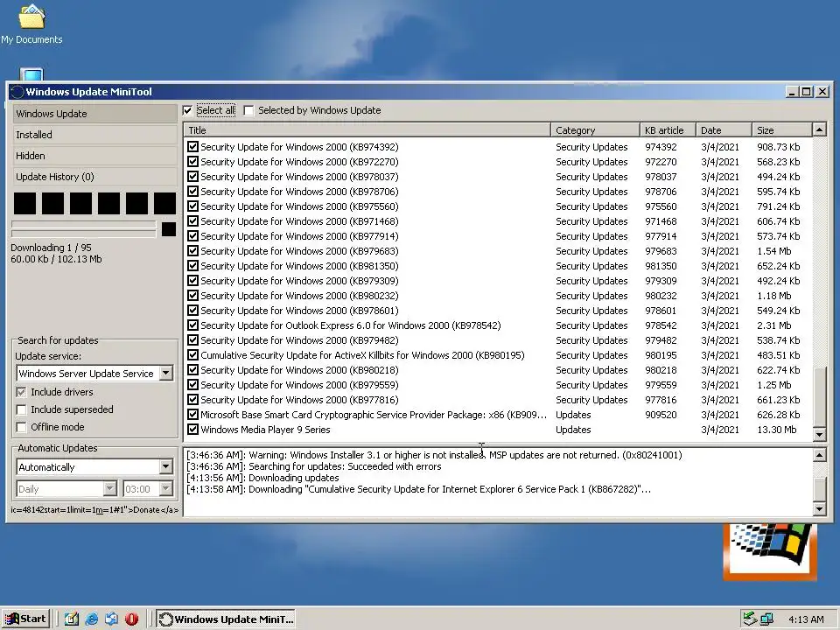Sort the list by Category column
This screenshot has width=840, height=630.
click(x=595, y=130)
